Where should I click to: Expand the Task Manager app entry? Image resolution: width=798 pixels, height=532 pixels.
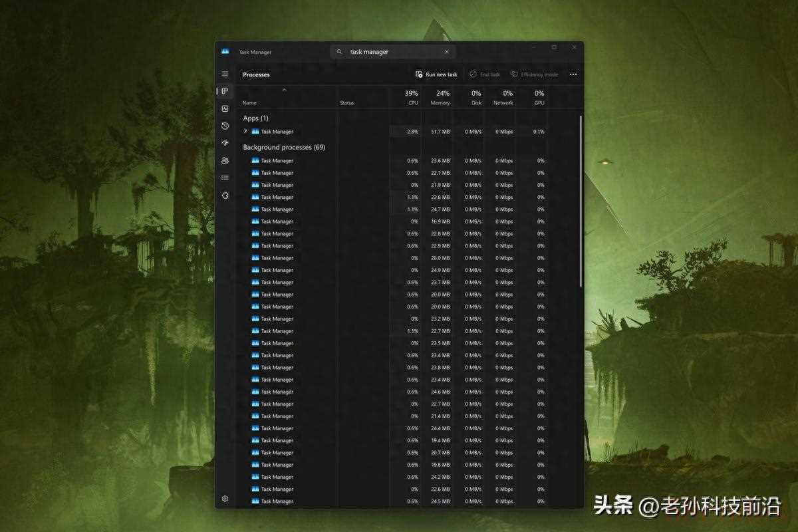pyautogui.click(x=245, y=131)
